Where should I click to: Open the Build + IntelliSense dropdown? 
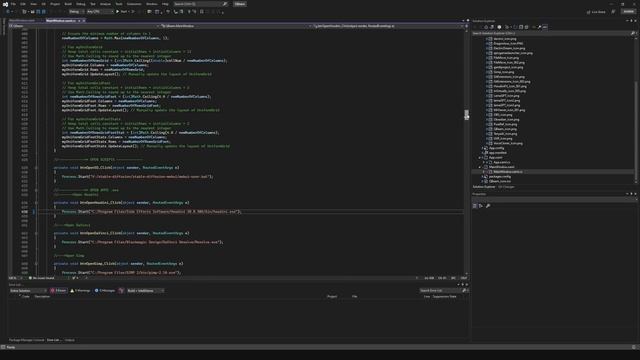(x=145, y=291)
